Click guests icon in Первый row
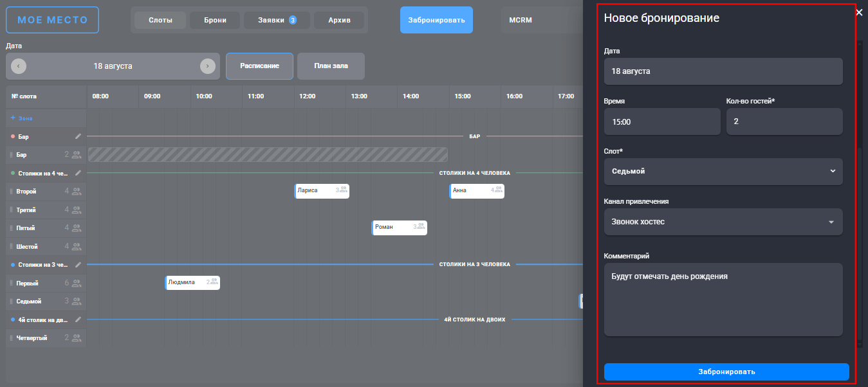The image size is (868, 387). (x=77, y=283)
